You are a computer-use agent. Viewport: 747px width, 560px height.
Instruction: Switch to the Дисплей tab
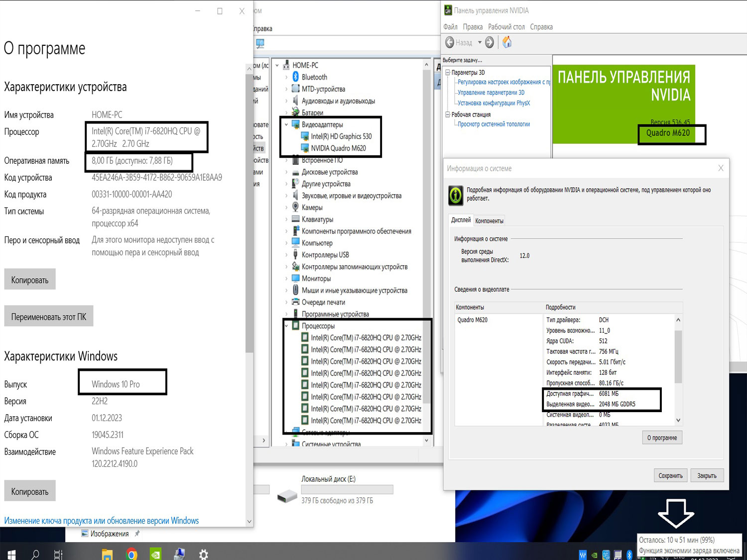[x=461, y=220]
